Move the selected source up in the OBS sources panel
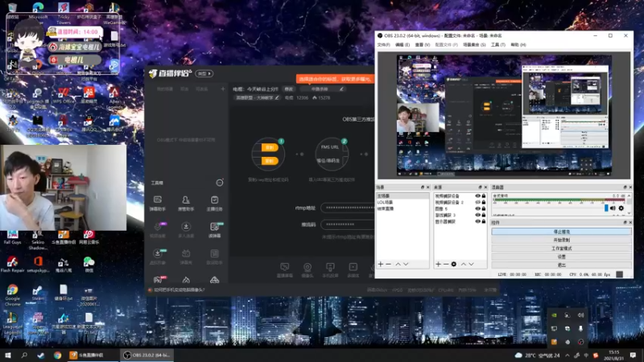Viewport: 644px width, 362px height. coord(464,264)
